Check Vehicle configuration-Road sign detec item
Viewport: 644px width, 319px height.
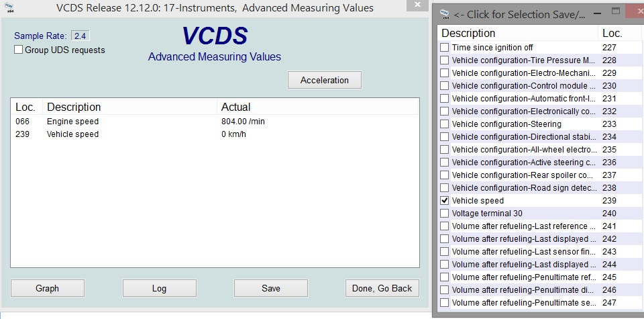(444, 187)
